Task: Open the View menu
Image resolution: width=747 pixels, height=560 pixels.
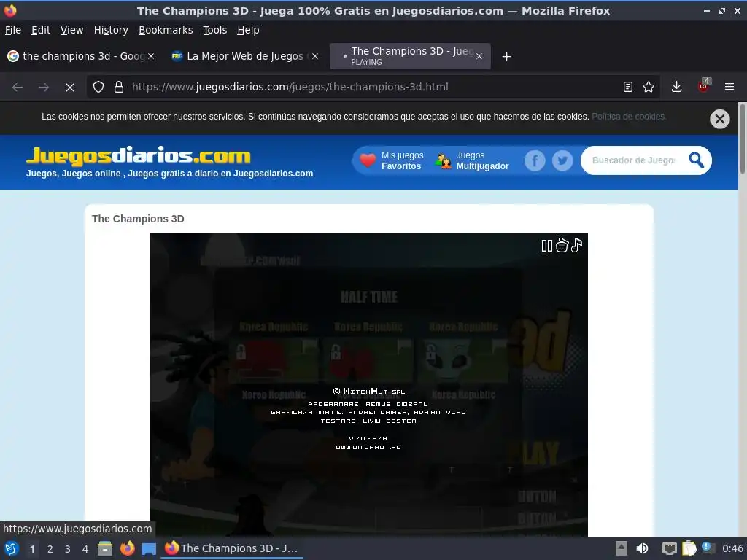Action: click(x=71, y=30)
